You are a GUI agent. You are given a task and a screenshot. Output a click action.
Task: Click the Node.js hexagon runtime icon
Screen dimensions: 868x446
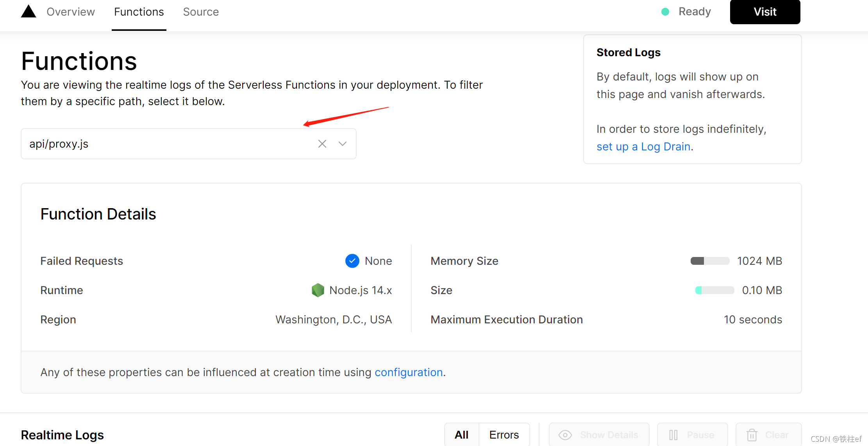pos(318,290)
